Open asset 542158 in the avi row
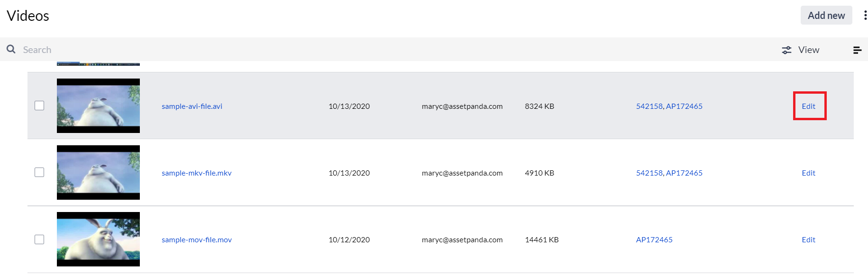Image resolution: width=868 pixels, height=274 pixels. (x=649, y=106)
